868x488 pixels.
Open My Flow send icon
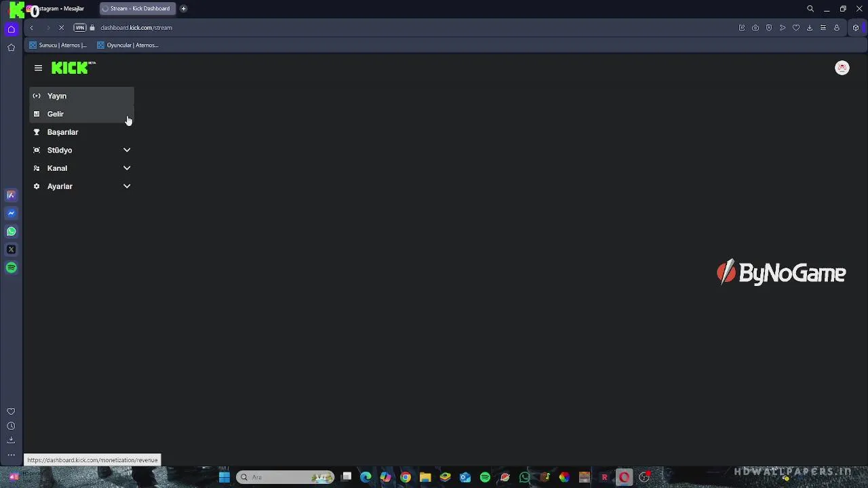coord(783,28)
